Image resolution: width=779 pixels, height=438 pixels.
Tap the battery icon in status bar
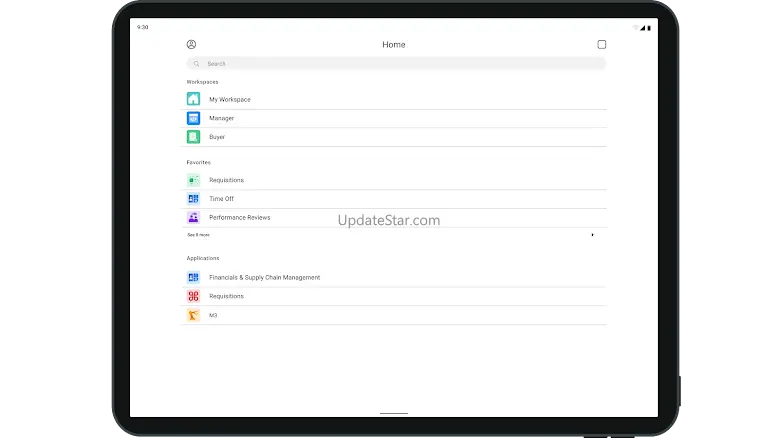649,28
